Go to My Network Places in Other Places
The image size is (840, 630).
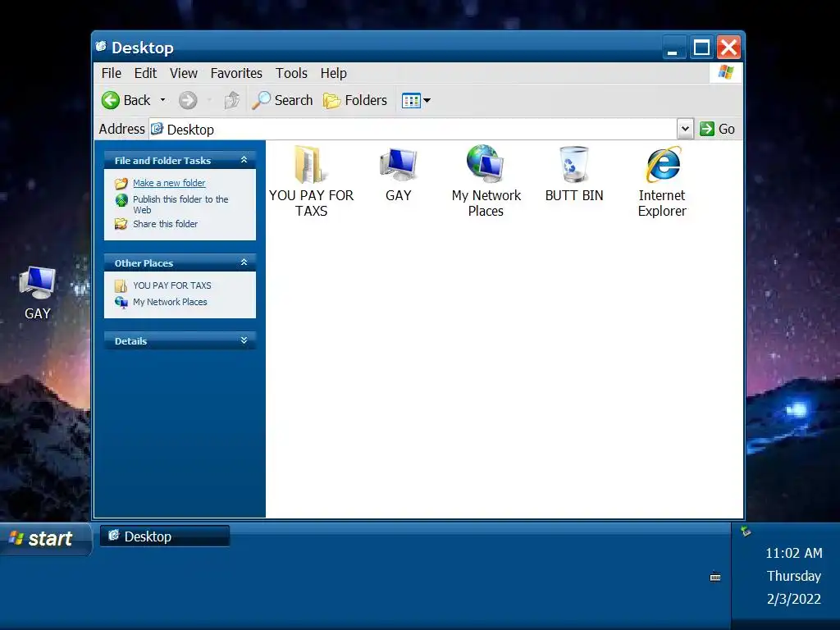tap(170, 302)
